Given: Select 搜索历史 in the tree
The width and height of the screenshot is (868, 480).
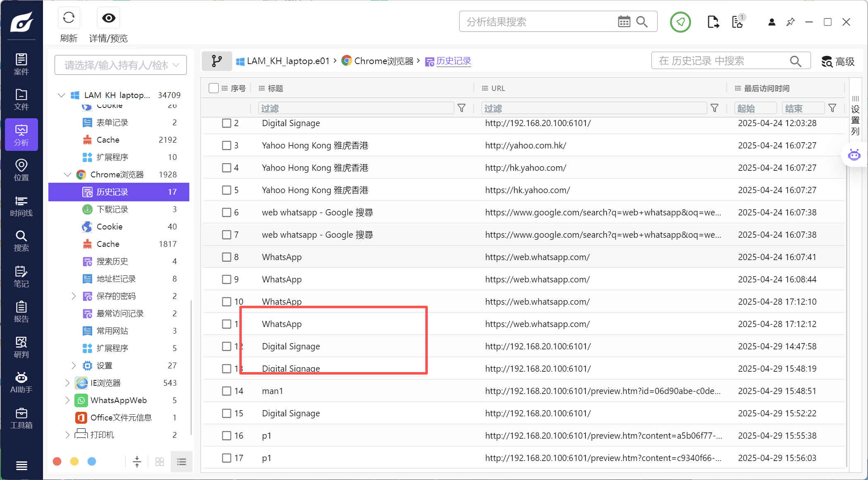Looking at the screenshot, I should pyautogui.click(x=112, y=261).
